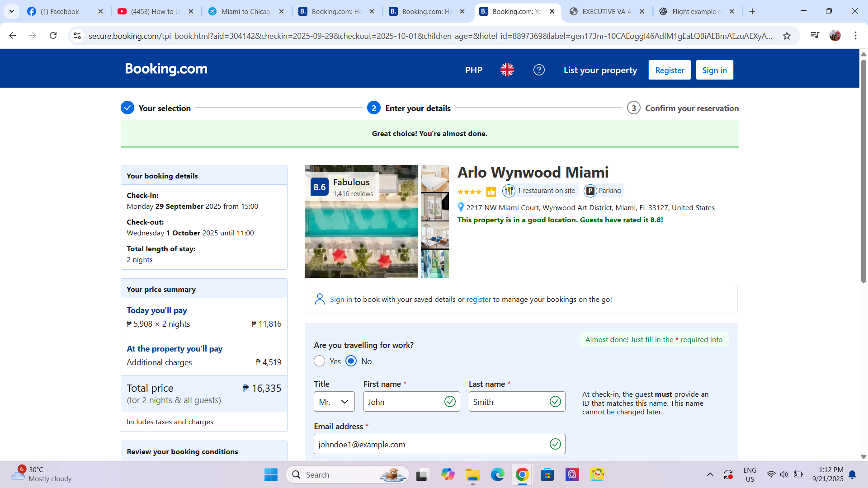Click the Register button in the header
Screen dimensions: 868x488
tap(669, 70)
